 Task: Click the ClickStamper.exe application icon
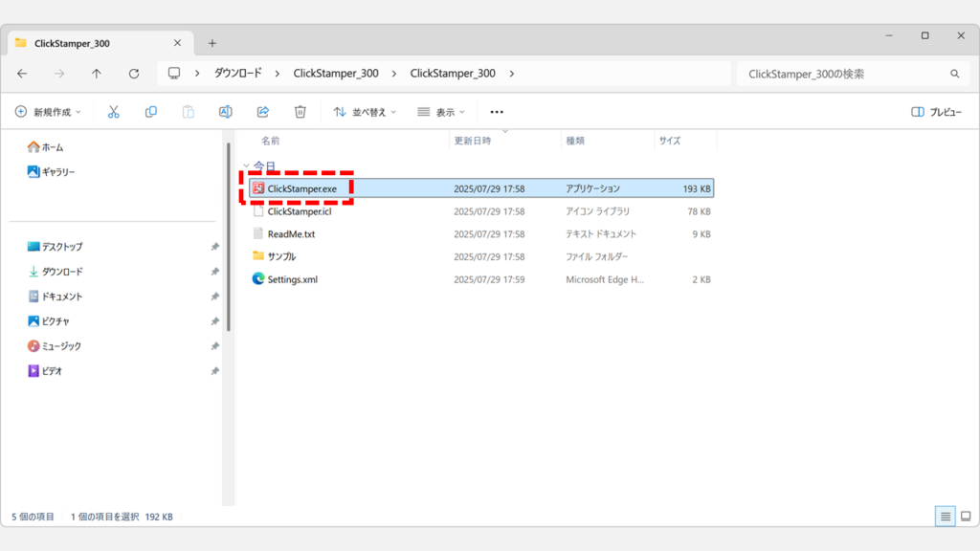point(258,188)
